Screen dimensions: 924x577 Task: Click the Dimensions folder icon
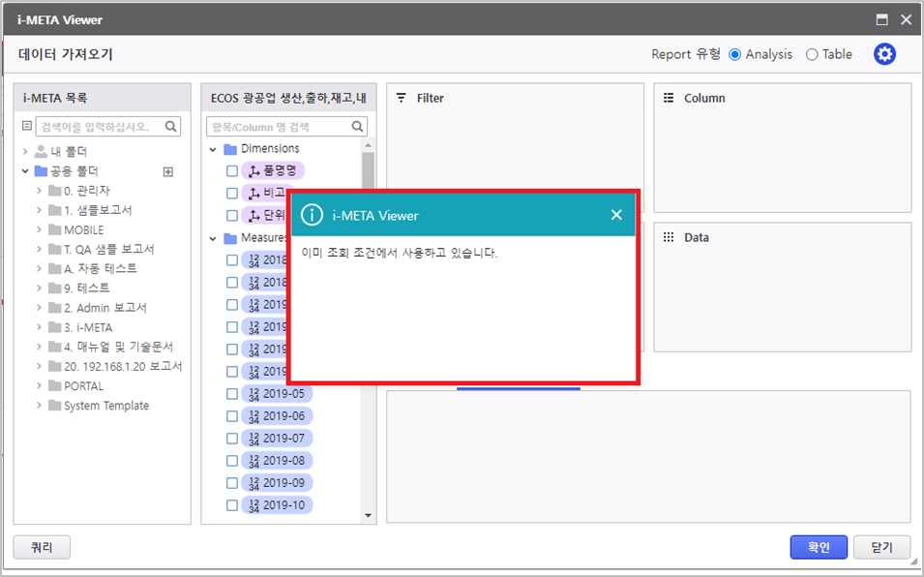230,149
